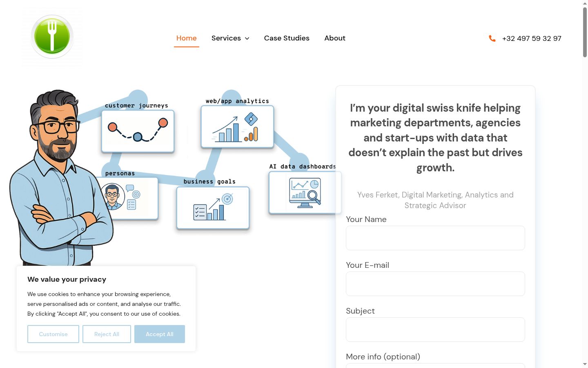588x368 pixels.
Task: Focus the Your Name input field
Action: coord(435,238)
